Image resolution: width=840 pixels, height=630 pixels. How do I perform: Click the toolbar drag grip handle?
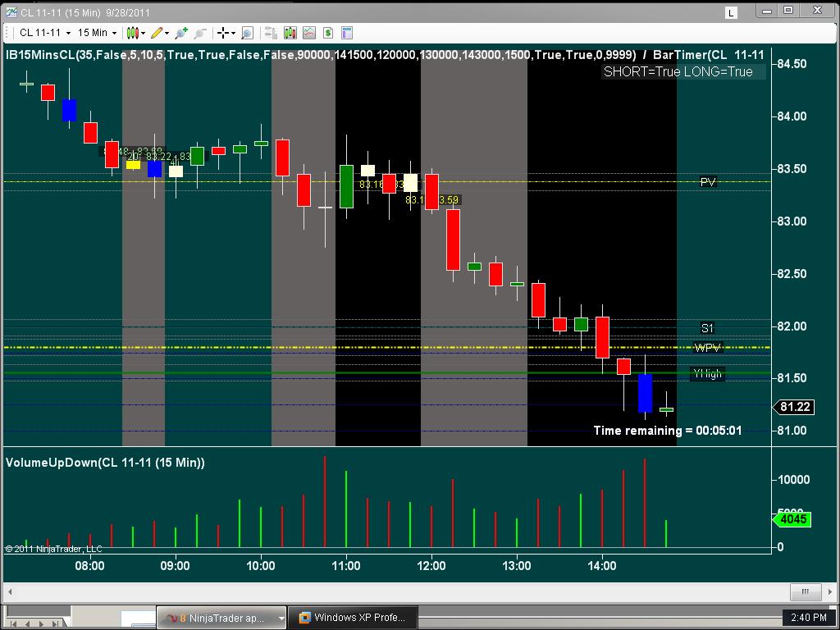(x=8, y=33)
